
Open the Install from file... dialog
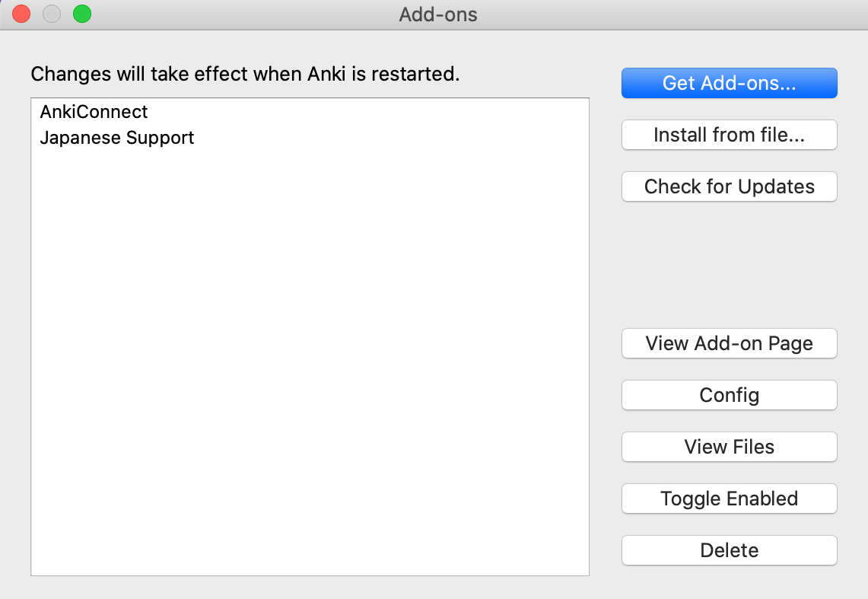[x=729, y=135]
